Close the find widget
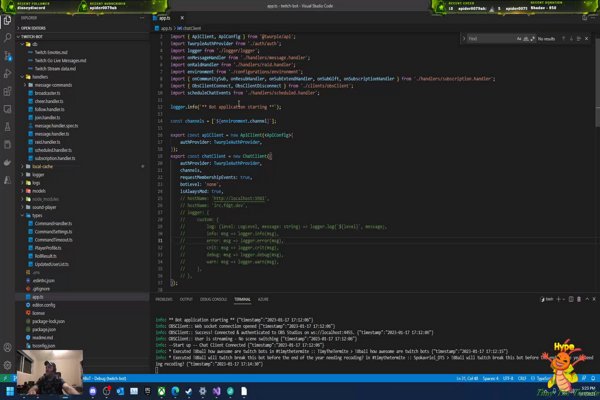Image resolution: width=600 pixels, height=400 pixels. click(x=586, y=39)
